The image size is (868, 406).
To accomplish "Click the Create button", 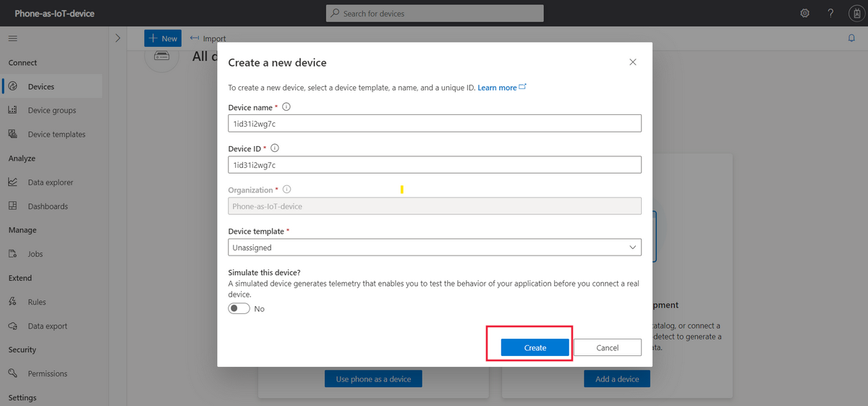I will [x=535, y=347].
